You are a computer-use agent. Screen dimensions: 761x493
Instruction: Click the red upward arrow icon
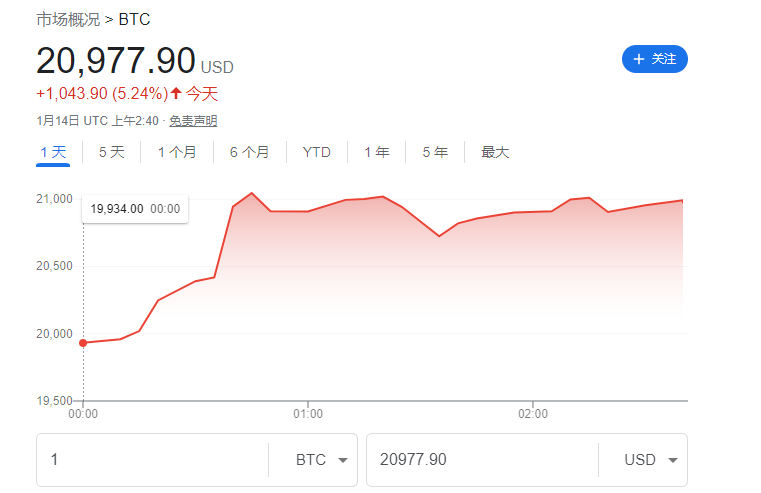coord(176,94)
